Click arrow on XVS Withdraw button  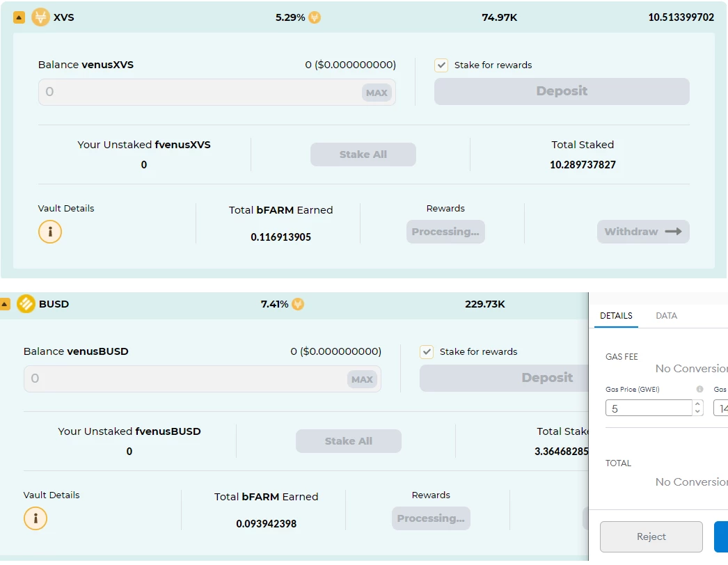(673, 232)
